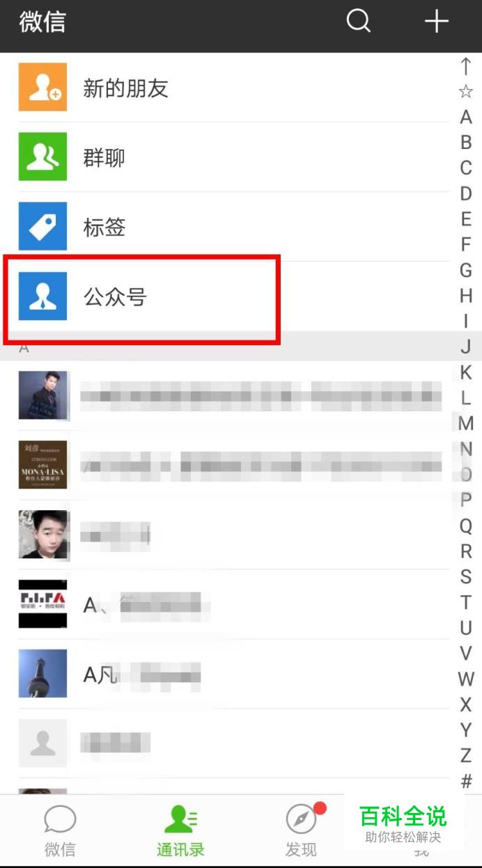482x868 pixels.
Task: Tap the up arrow in index bar
Action: 466,66
